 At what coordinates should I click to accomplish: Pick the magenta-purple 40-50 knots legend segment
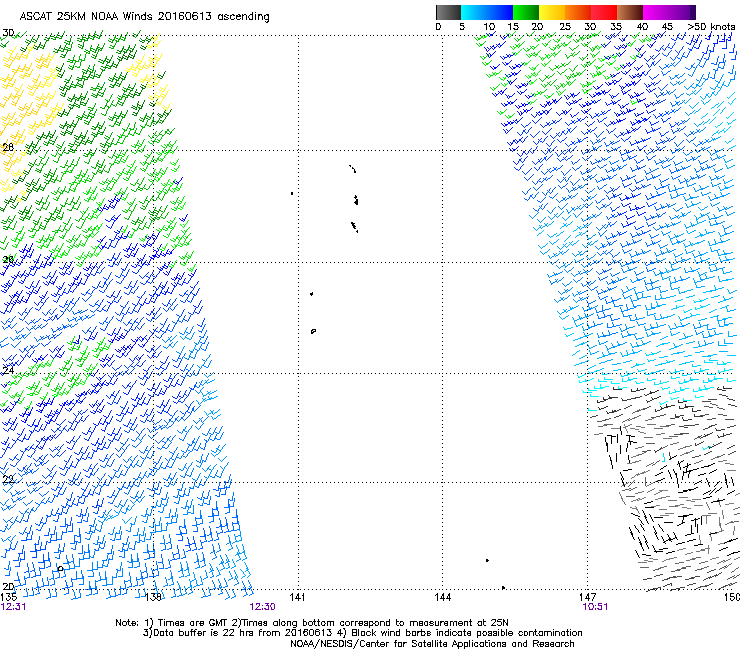669,12
